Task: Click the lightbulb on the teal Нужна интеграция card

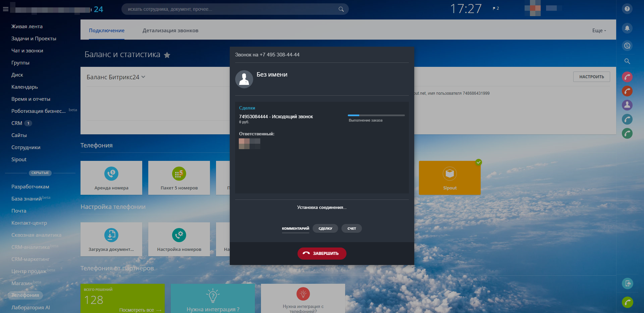Action: click(213, 296)
